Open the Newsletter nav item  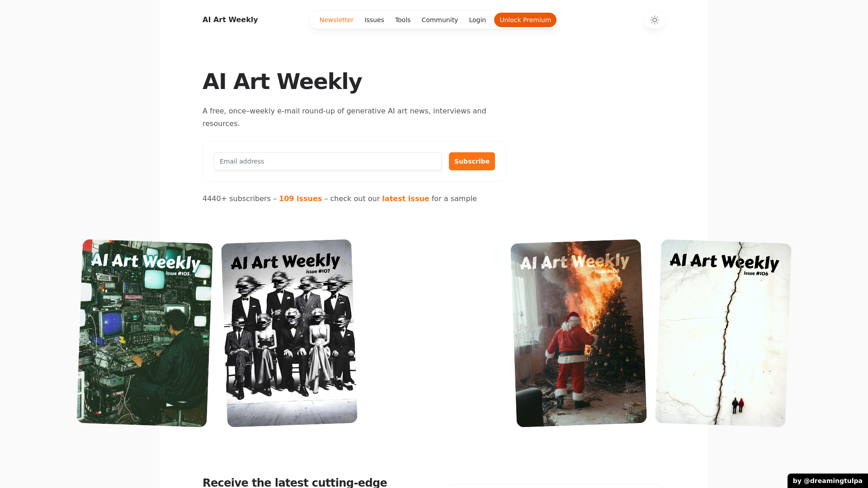coord(336,20)
